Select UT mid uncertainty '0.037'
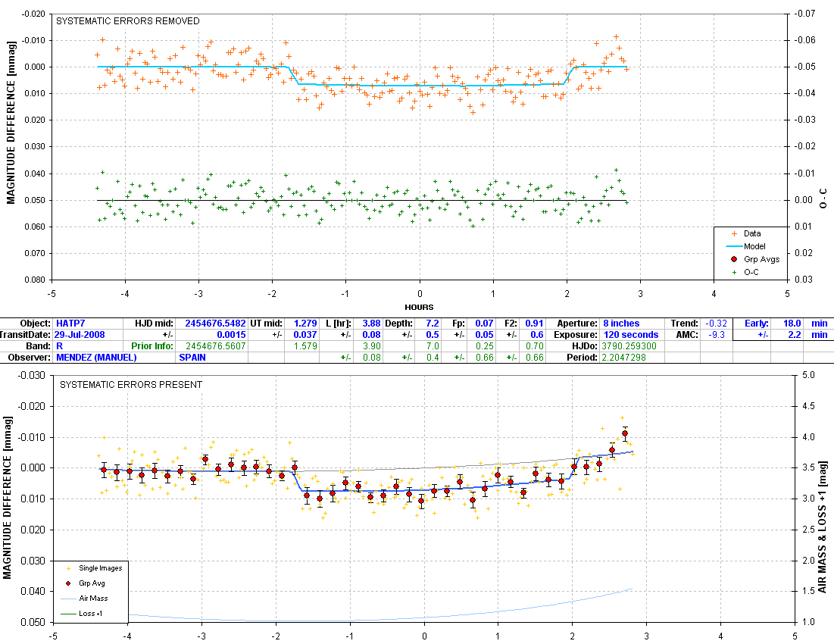This screenshot has height=644, width=834. pyautogui.click(x=305, y=334)
